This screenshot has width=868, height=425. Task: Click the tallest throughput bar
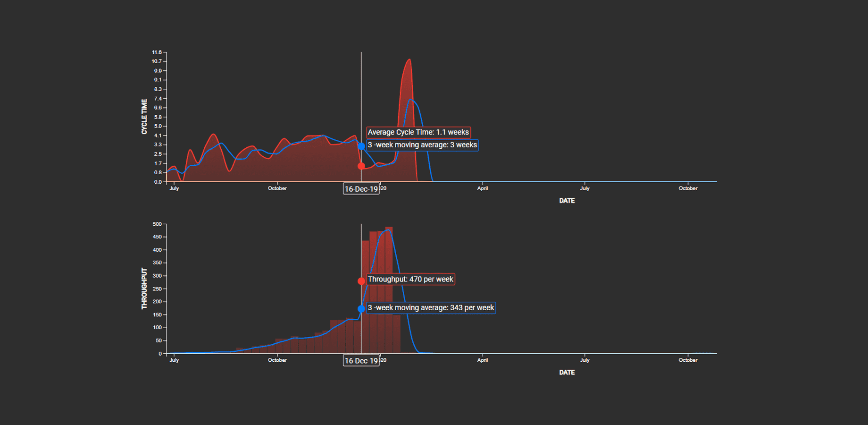(x=389, y=290)
